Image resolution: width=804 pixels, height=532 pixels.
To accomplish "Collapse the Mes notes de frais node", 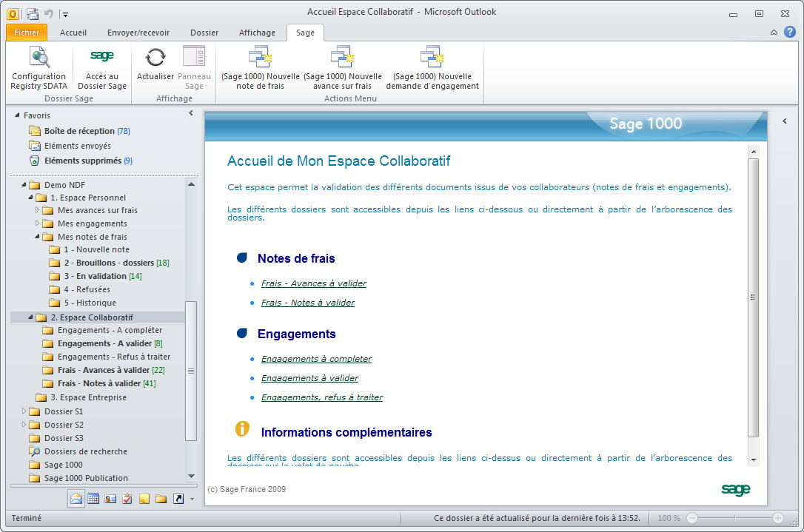I will point(37,236).
